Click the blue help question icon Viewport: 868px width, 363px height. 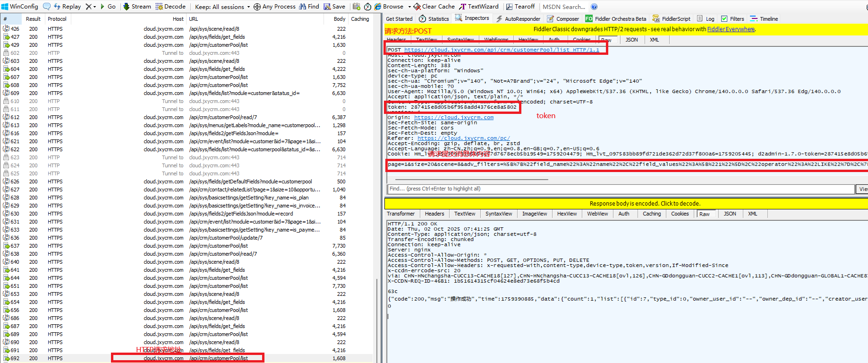(594, 7)
